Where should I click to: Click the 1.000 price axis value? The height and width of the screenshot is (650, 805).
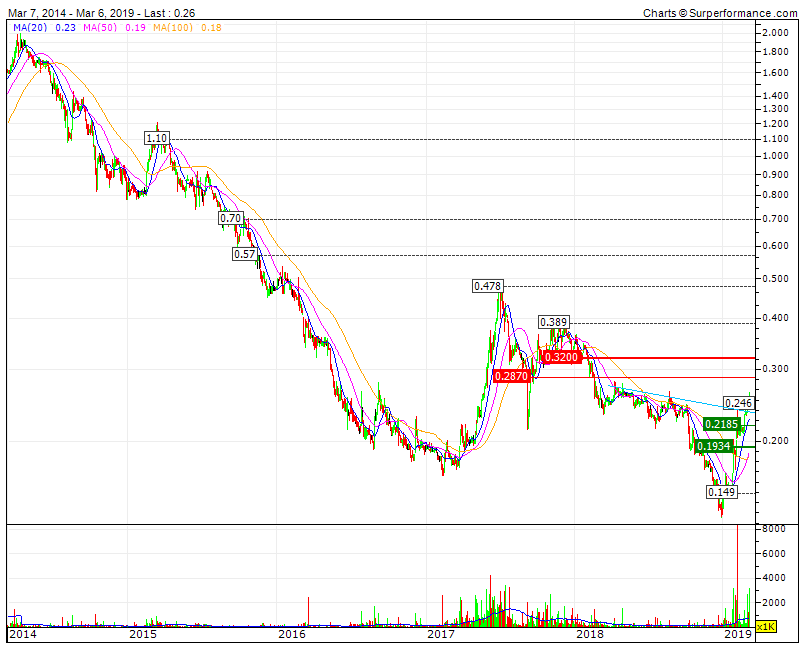pyautogui.click(x=776, y=156)
